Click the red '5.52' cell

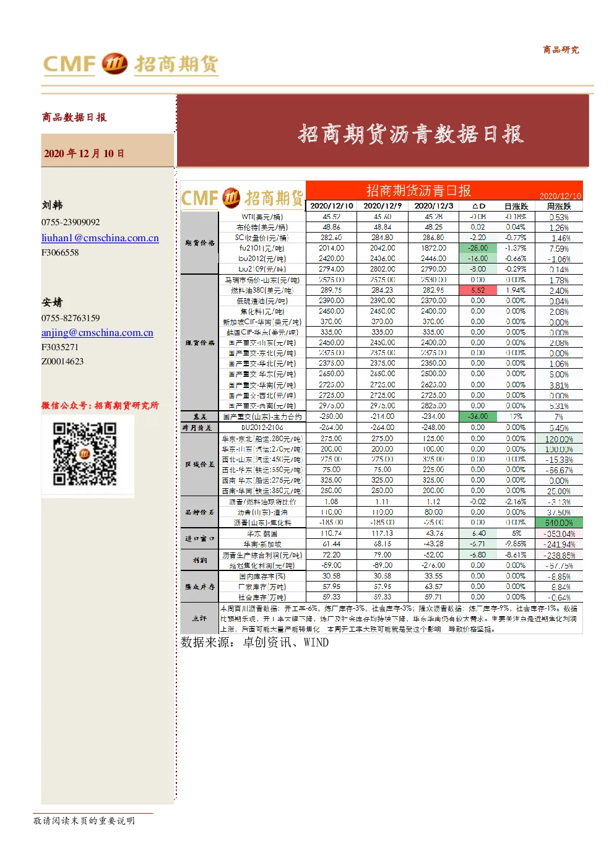[x=478, y=290]
